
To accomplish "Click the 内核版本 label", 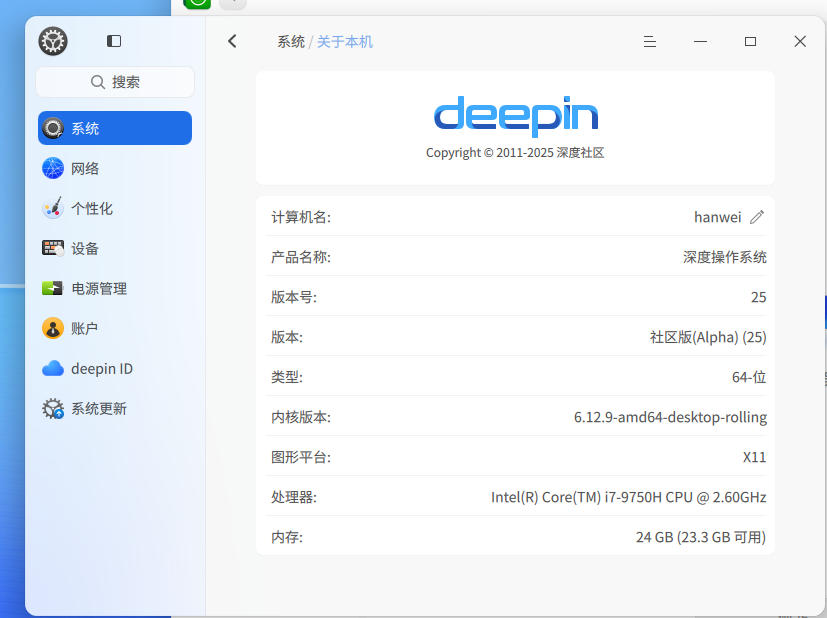I will coord(301,417).
